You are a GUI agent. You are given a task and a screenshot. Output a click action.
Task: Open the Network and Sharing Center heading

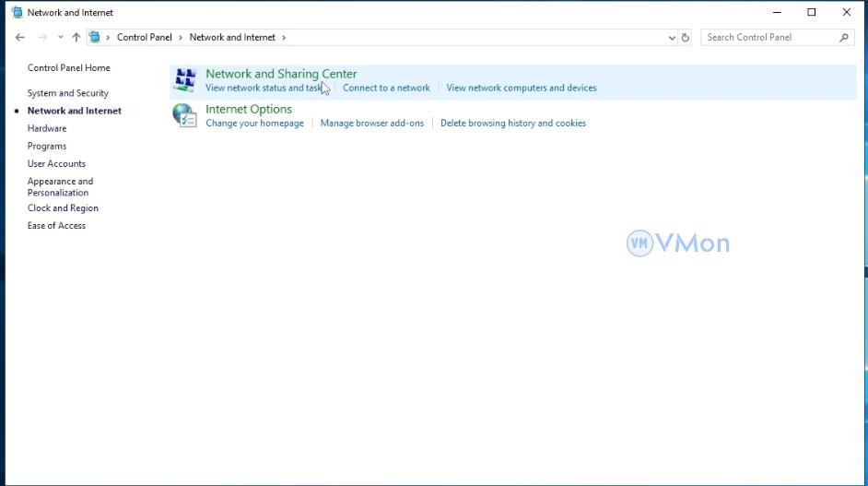point(281,74)
